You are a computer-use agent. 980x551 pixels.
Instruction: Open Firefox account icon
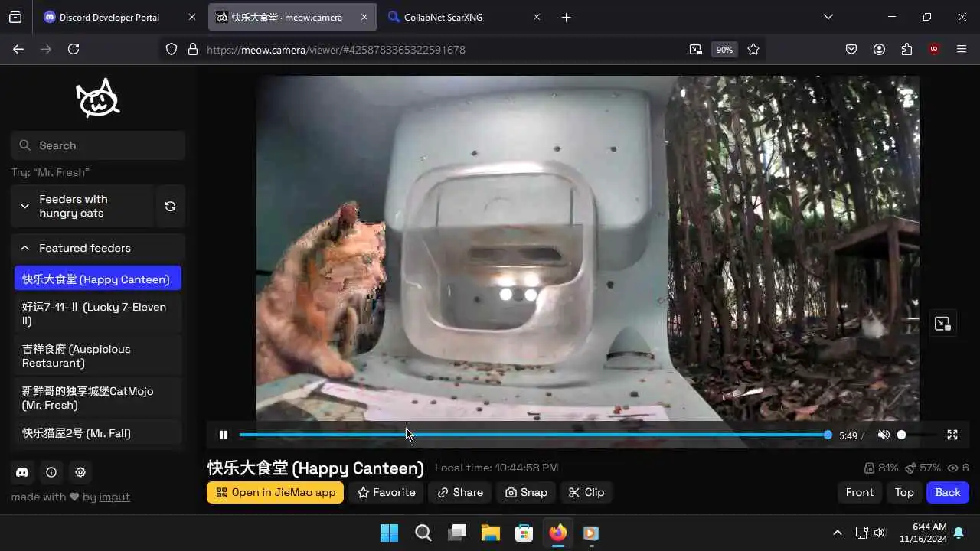879,49
